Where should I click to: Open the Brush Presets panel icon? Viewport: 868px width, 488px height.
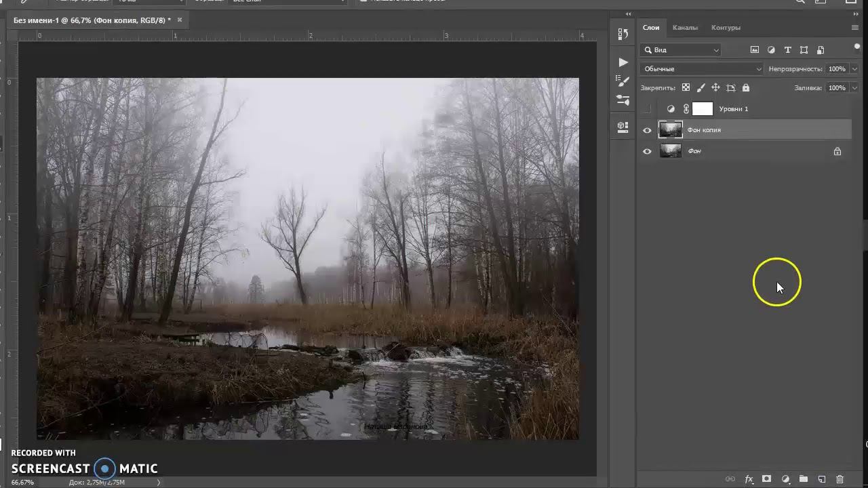623,81
